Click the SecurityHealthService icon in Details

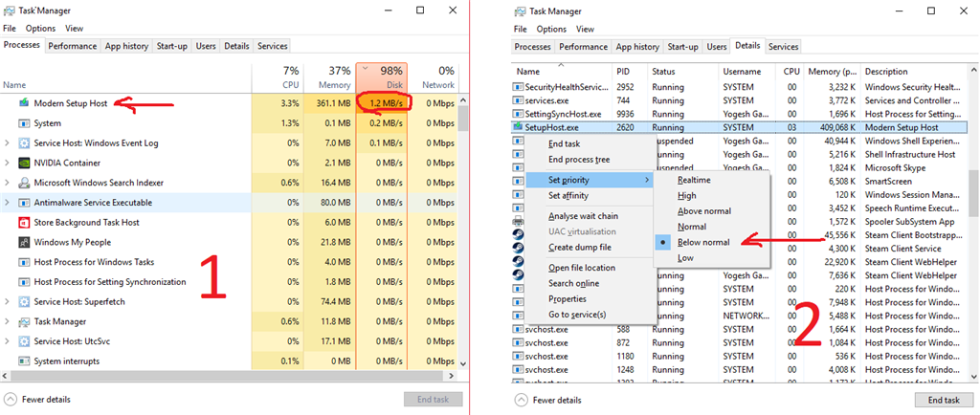(518, 87)
